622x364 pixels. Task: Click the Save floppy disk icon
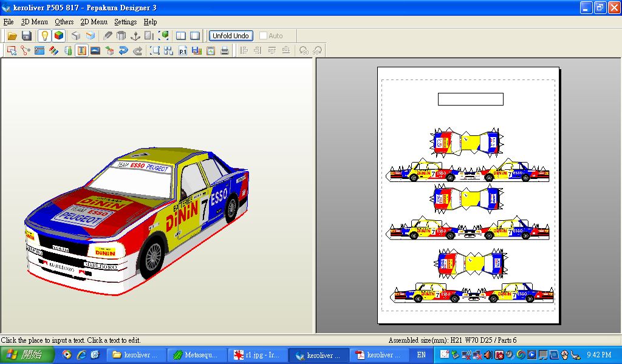pos(27,36)
